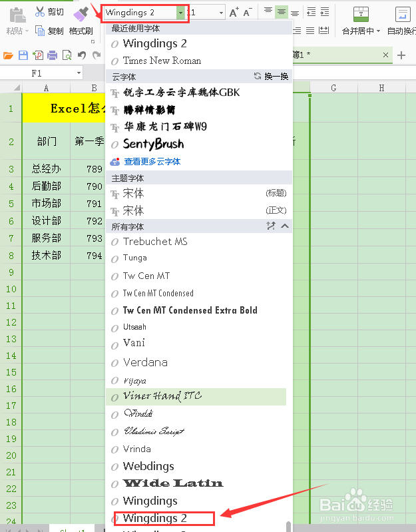Select cloud font 锐字工房云字库魏体GBK

(x=198, y=93)
